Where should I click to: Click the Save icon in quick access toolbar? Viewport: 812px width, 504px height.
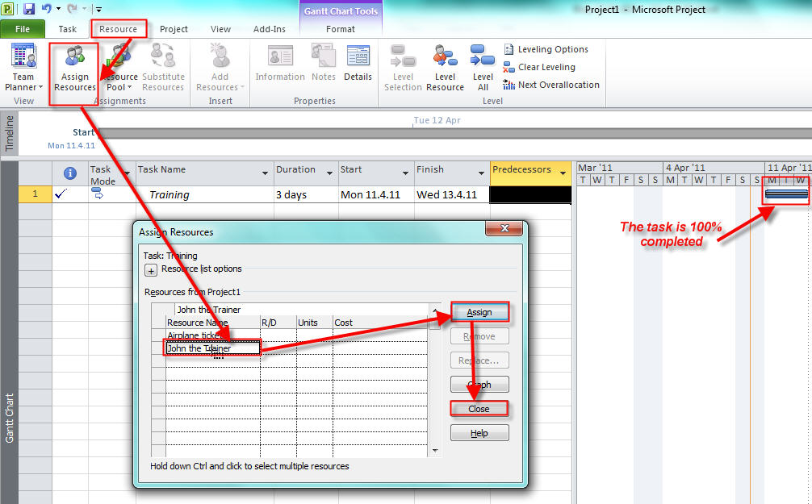tap(29, 9)
